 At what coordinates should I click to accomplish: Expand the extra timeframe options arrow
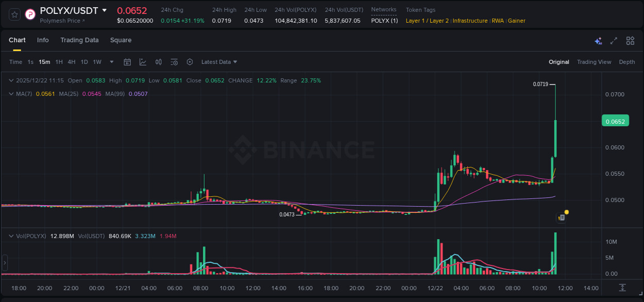[111, 62]
